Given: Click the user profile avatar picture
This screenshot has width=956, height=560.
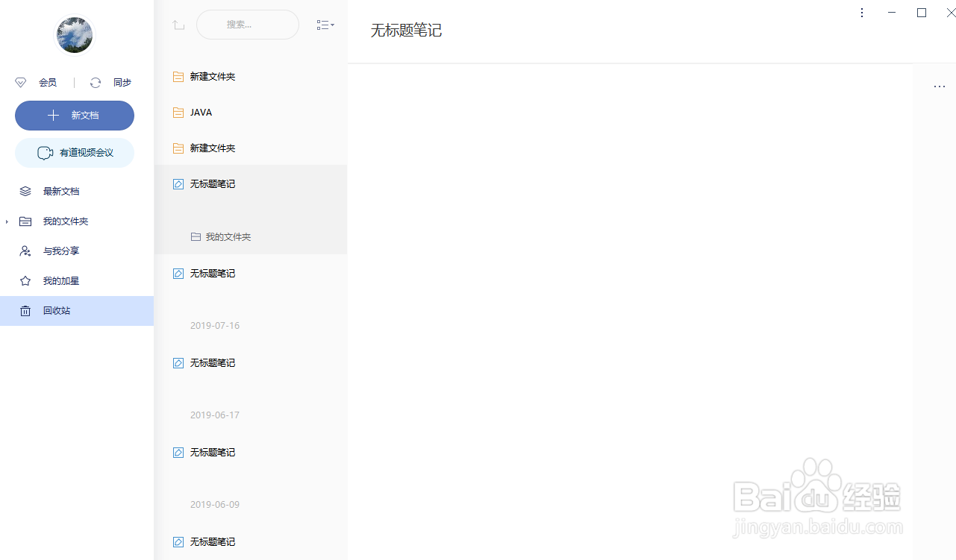Looking at the screenshot, I should pos(74,35).
